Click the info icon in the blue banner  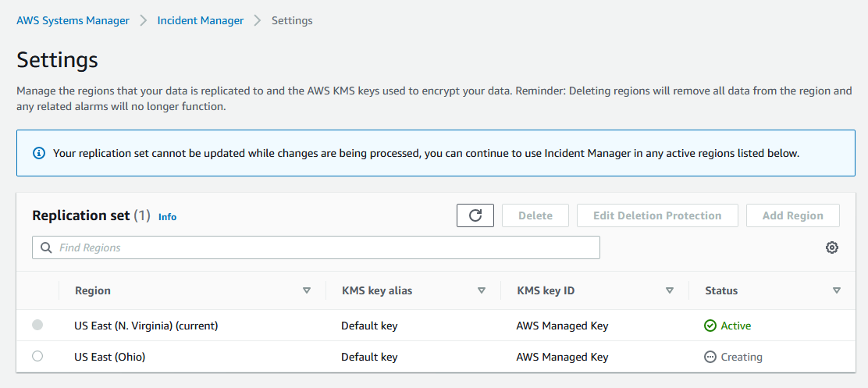[39, 153]
